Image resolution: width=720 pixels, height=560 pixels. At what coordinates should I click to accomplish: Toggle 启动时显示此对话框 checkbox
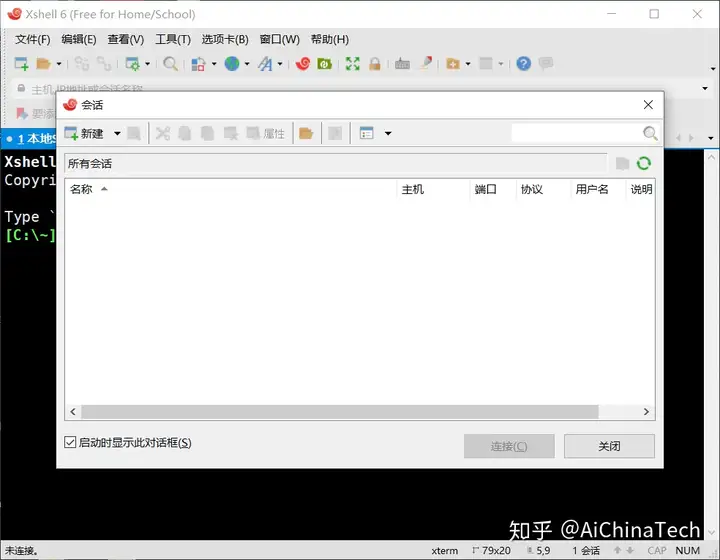(70, 442)
